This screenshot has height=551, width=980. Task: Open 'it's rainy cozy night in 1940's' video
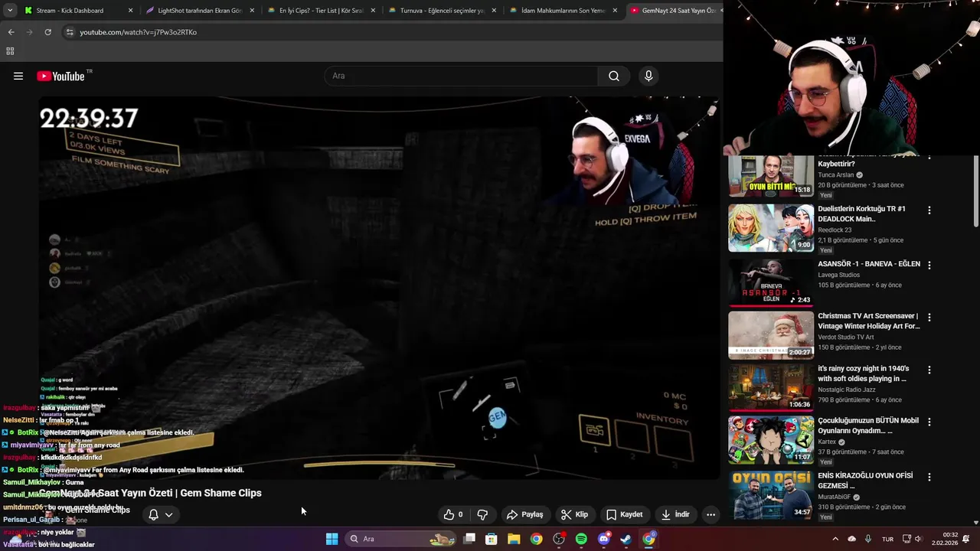click(x=864, y=373)
